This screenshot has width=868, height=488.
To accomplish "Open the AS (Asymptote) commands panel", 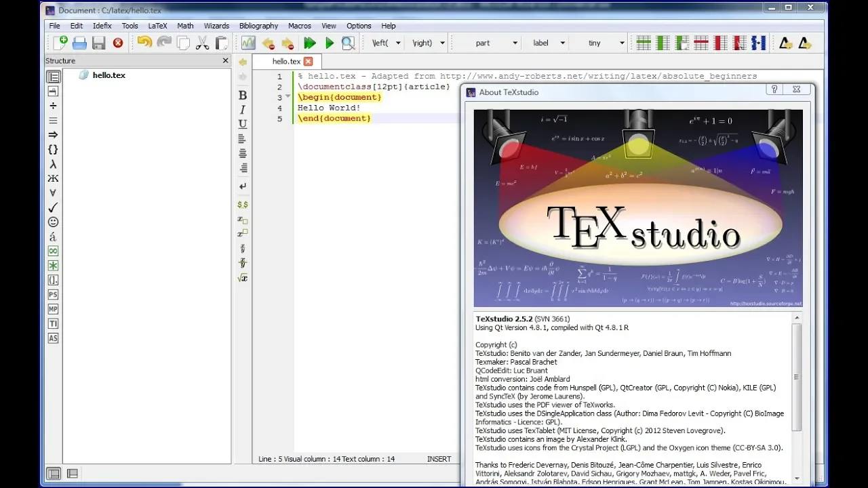I will click(53, 338).
